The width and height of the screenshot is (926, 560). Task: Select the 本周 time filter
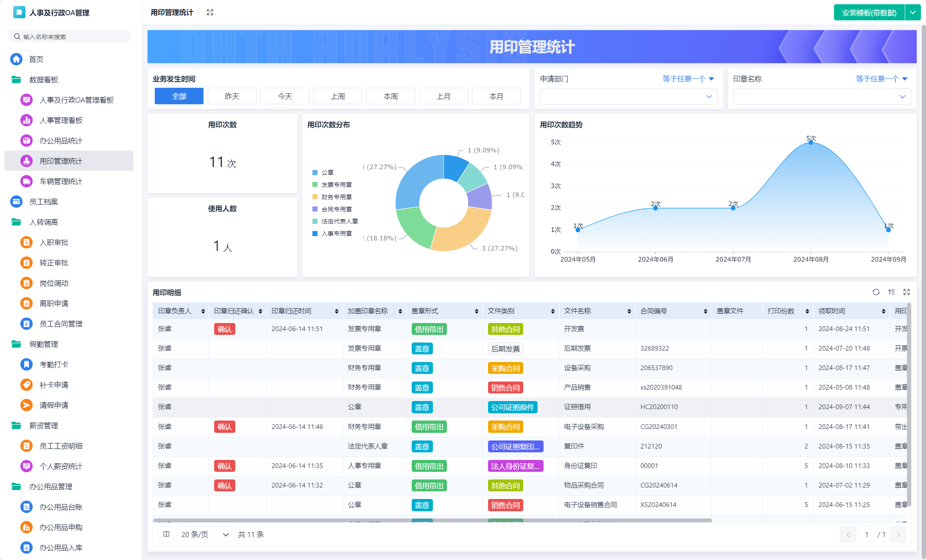(390, 96)
